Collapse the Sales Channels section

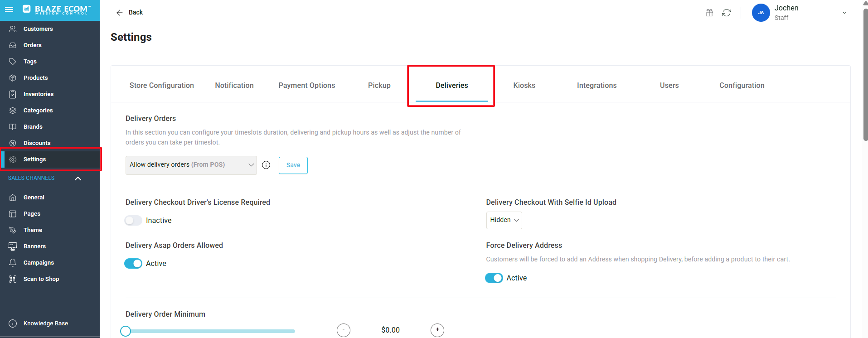(x=78, y=178)
